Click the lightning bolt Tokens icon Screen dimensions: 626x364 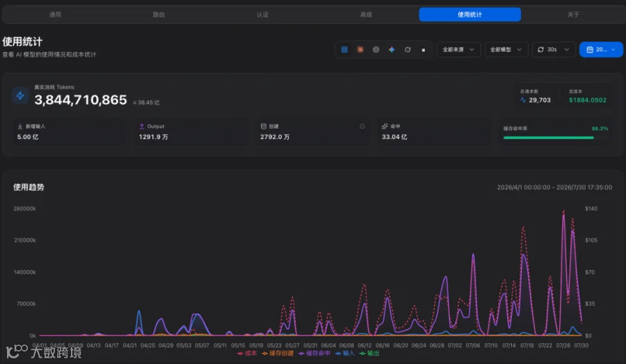[x=20, y=96]
